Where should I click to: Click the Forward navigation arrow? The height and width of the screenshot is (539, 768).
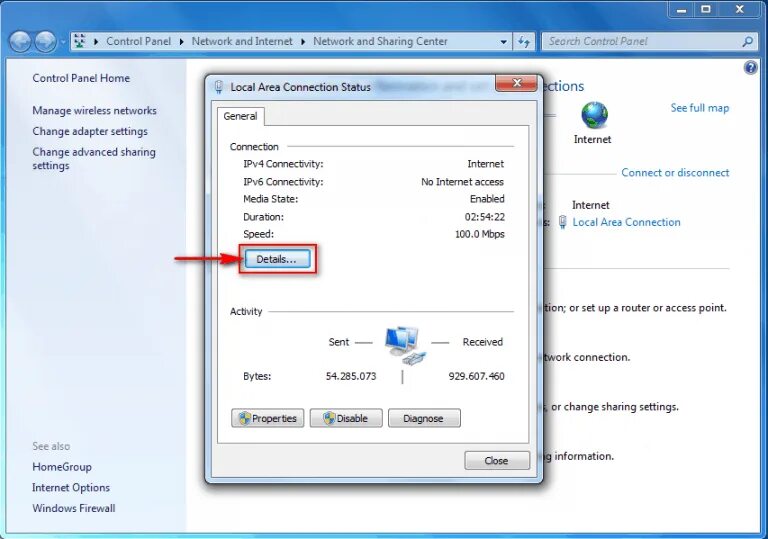(46, 42)
